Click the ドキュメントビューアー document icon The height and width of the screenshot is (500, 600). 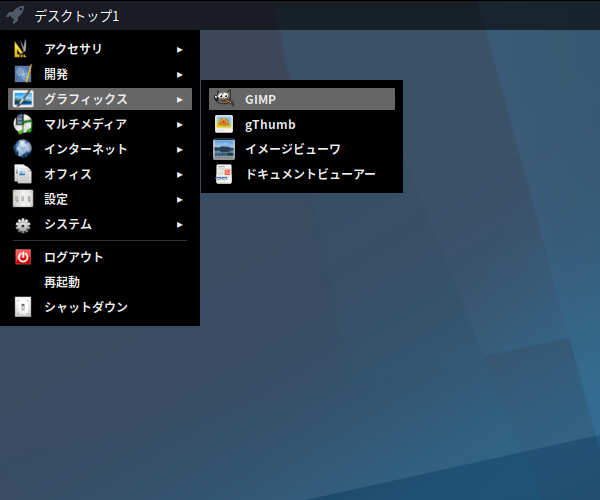point(224,174)
